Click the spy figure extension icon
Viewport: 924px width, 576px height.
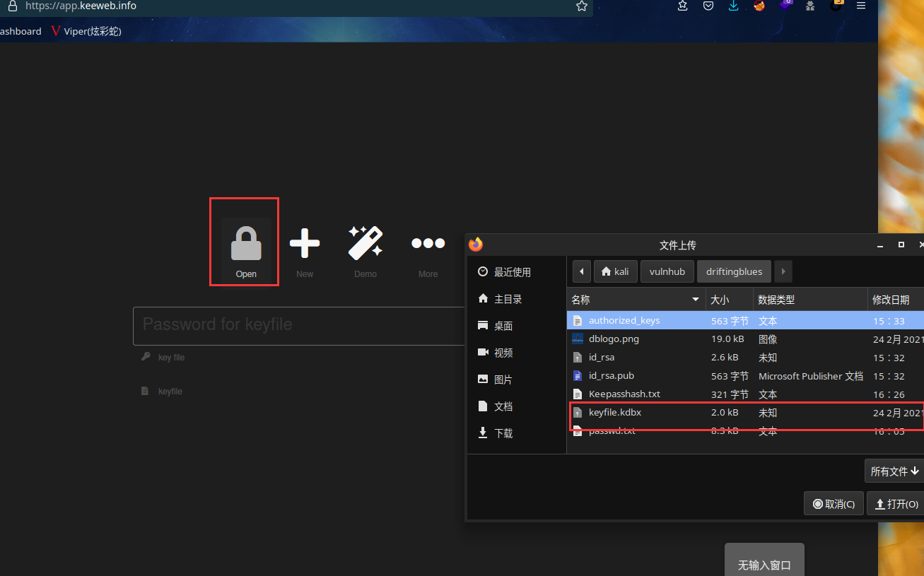click(810, 6)
